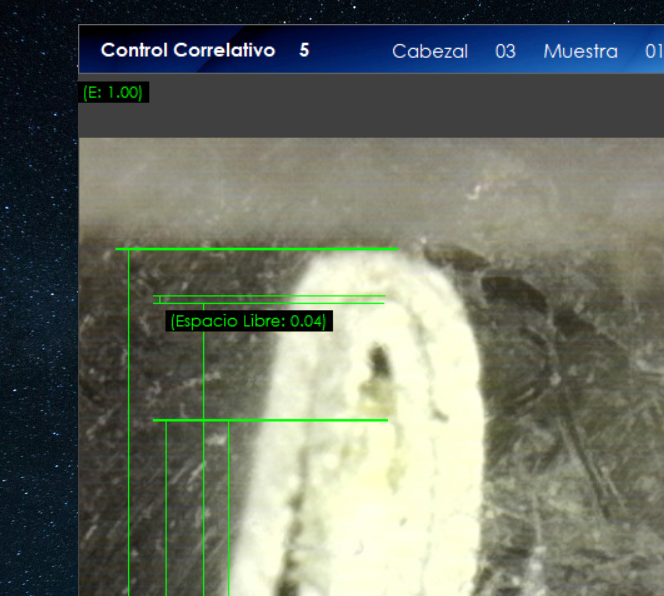This screenshot has width=664, height=596.
Task: Click the Muestra header label
Action: point(580,51)
